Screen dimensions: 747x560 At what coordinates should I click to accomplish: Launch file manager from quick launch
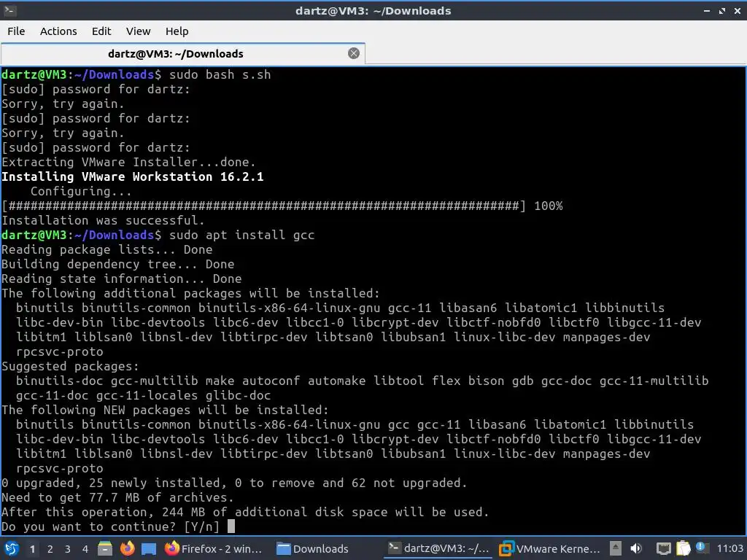[x=105, y=548]
